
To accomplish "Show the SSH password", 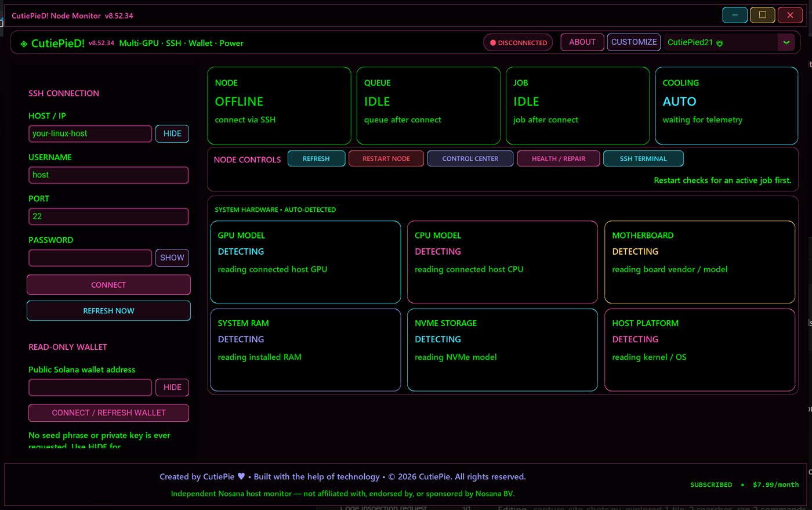I will (172, 258).
